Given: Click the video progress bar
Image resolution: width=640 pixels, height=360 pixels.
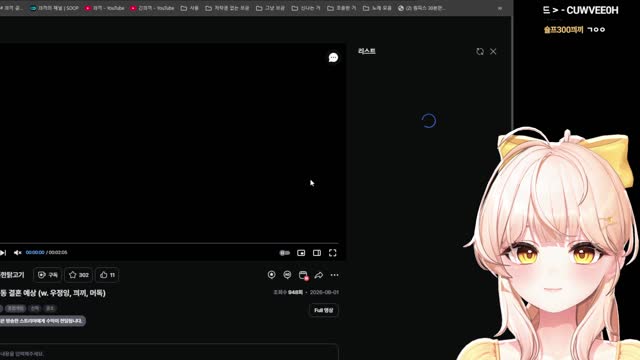Looking at the screenshot, I should [x=169, y=243].
